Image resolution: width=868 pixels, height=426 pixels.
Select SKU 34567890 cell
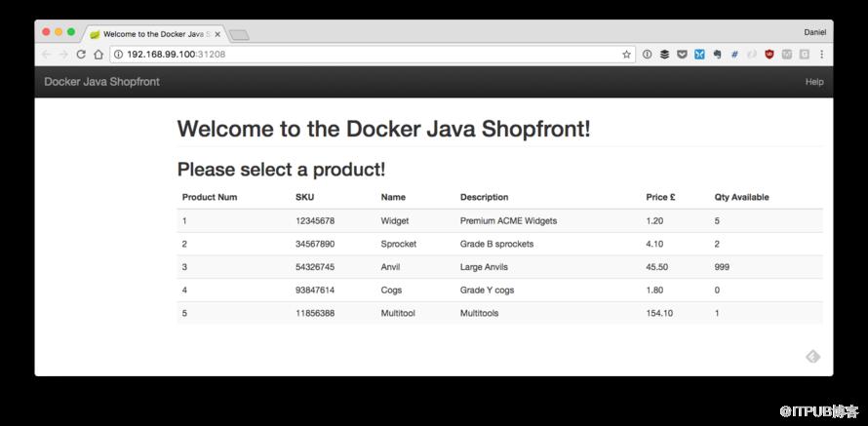315,244
